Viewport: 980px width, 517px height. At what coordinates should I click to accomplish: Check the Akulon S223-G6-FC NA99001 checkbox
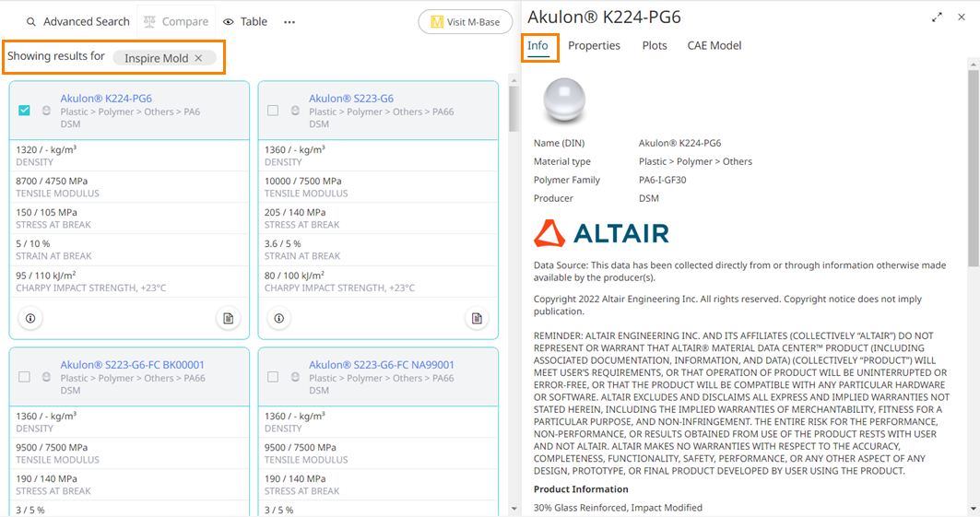pos(273,377)
